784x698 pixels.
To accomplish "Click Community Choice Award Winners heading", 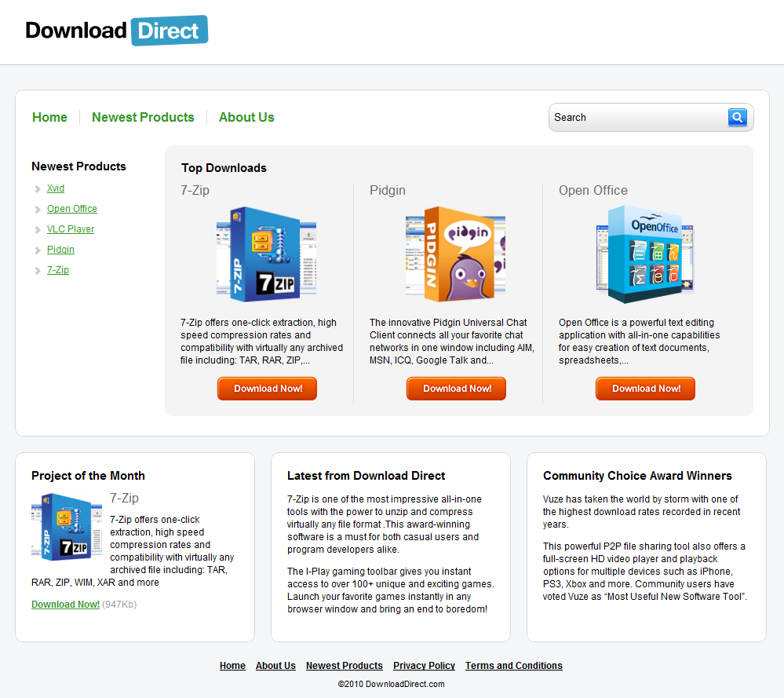I will pos(637,476).
